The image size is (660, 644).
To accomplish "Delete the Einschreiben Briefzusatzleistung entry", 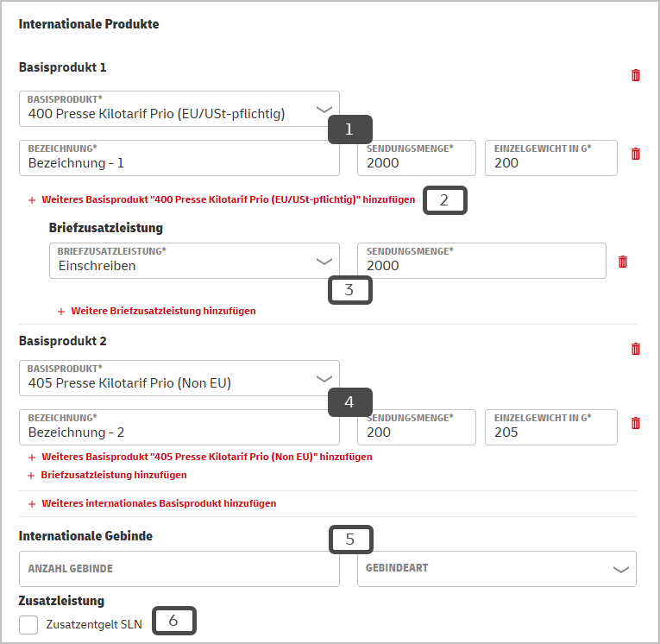I will [x=623, y=262].
